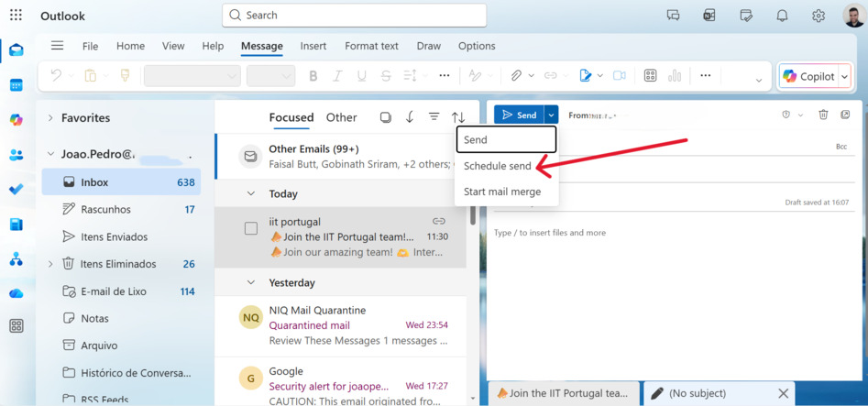Close the (No subject) draft tab
Image resolution: width=868 pixels, height=406 pixels.
tap(784, 393)
